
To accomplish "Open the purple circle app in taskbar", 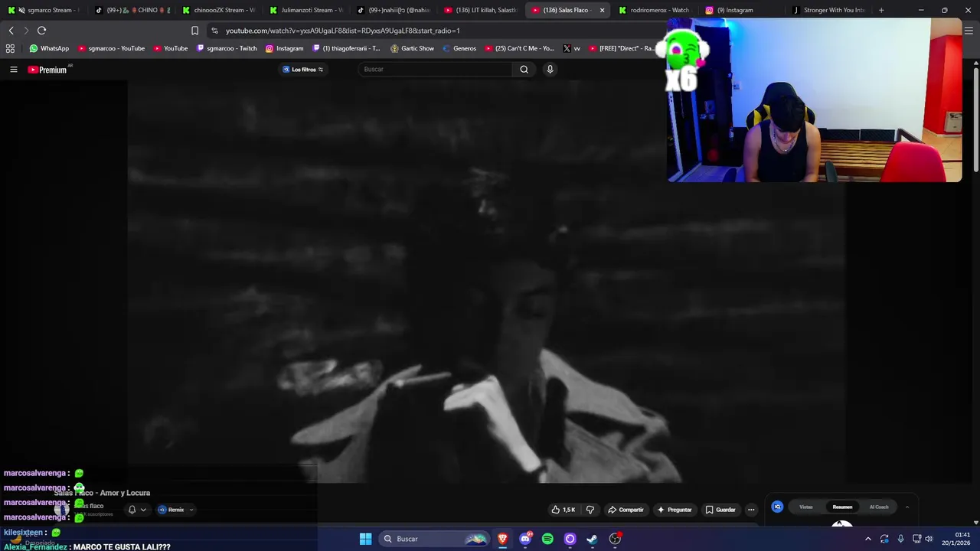I will 570,539.
